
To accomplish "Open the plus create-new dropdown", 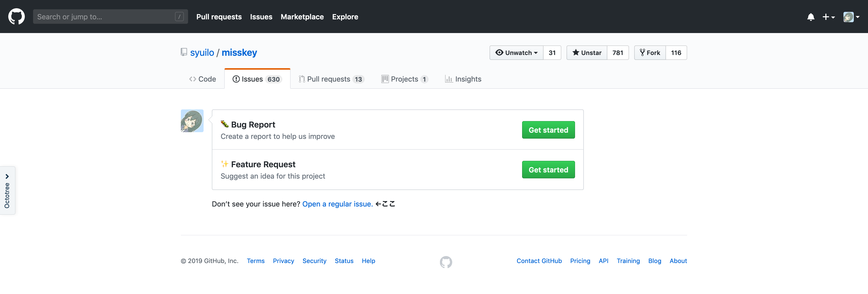I will pyautogui.click(x=828, y=17).
